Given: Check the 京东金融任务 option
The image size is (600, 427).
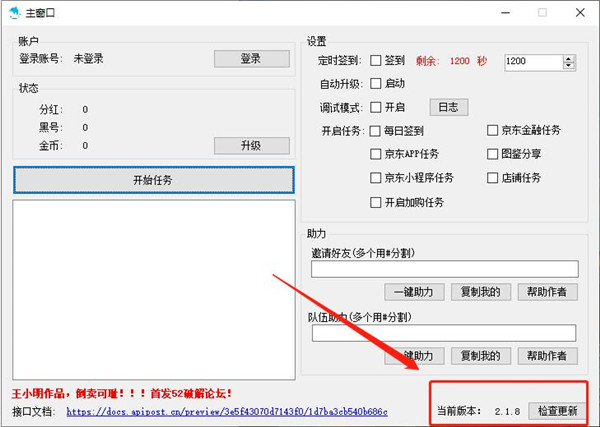Looking at the screenshot, I should pos(493,131).
